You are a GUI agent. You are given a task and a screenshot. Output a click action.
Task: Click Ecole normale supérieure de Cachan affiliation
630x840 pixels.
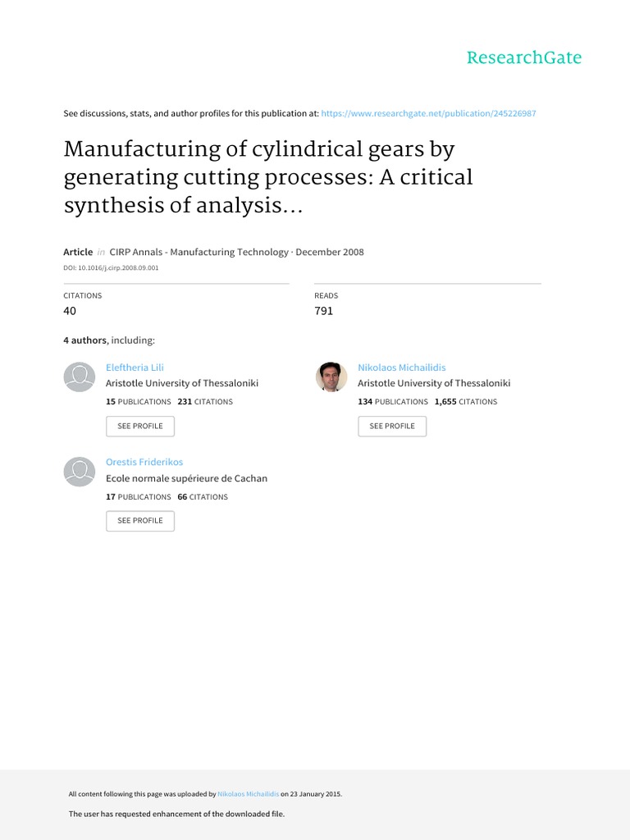point(186,478)
